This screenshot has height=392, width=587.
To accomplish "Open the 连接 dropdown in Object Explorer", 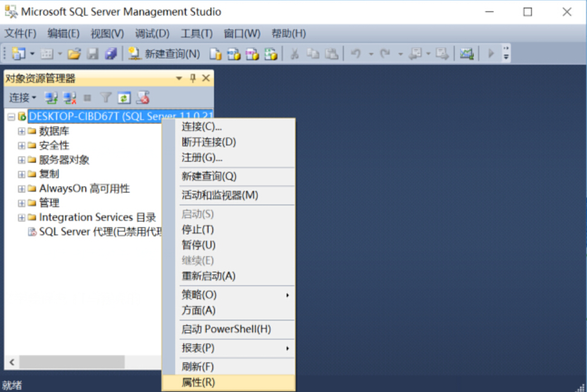I will click(x=22, y=98).
